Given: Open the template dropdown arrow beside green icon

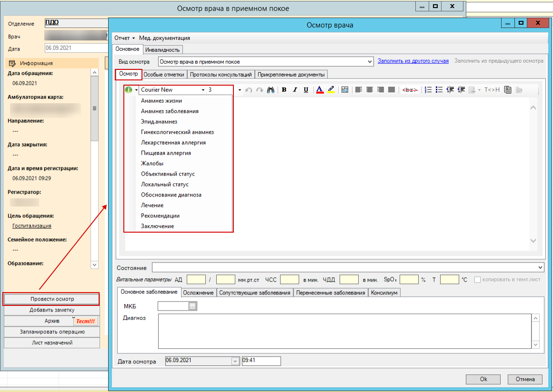Looking at the screenshot, I should pos(136,90).
